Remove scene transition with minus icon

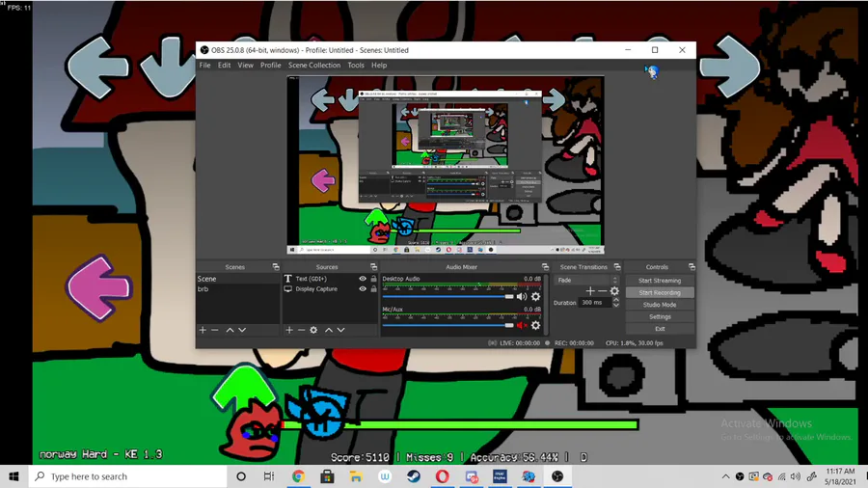602,291
